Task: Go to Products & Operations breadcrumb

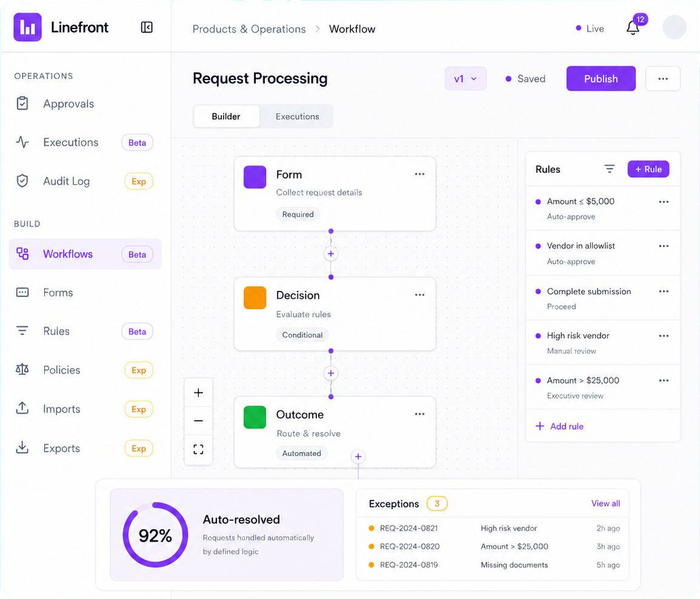Action: (x=249, y=29)
